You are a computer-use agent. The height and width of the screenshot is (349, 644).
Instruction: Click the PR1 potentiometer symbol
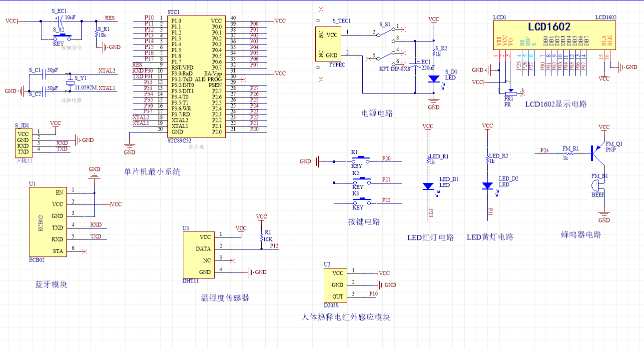pyautogui.click(x=511, y=93)
